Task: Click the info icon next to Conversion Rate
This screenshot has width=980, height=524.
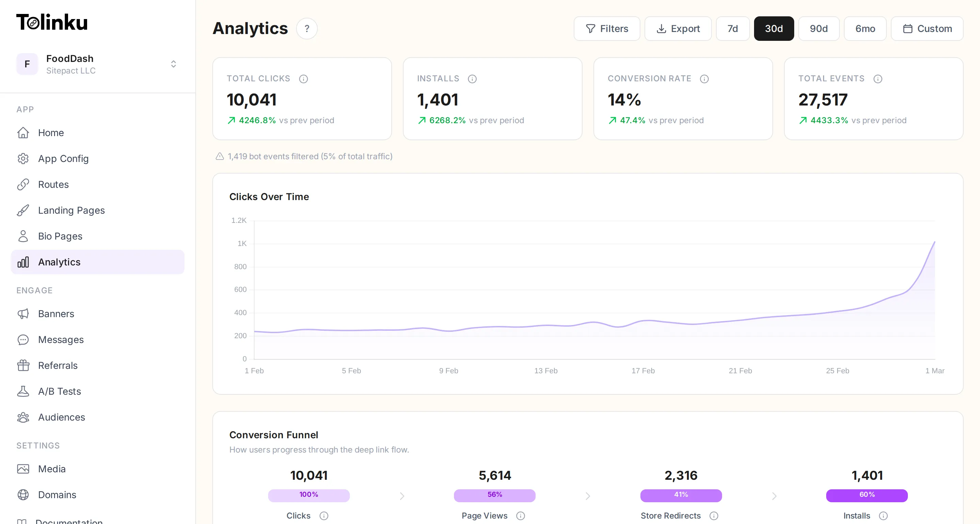Action: pyautogui.click(x=704, y=79)
